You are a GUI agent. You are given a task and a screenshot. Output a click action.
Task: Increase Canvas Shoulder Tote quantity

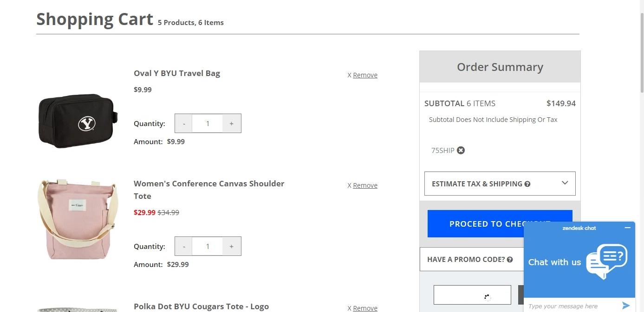pyautogui.click(x=231, y=246)
